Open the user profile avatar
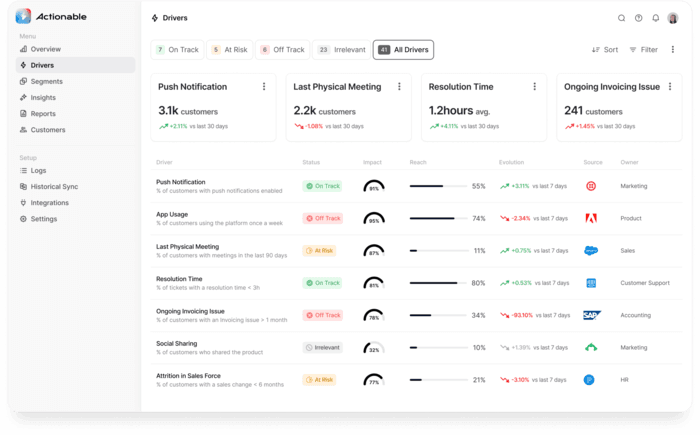 [673, 18]
